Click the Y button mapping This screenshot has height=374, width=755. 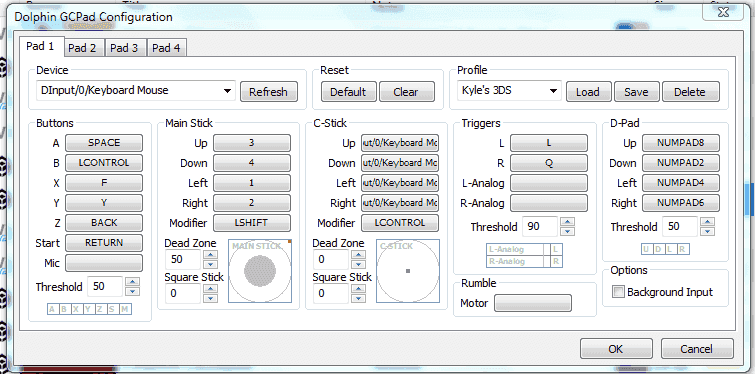(104, 203)
